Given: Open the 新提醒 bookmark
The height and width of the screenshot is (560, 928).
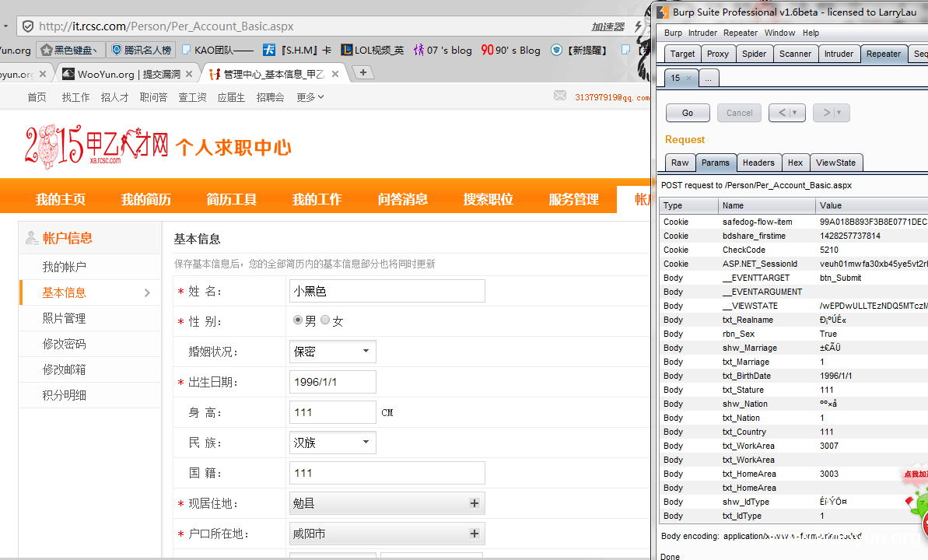Looking at the screenshot, I should (579, 51).
